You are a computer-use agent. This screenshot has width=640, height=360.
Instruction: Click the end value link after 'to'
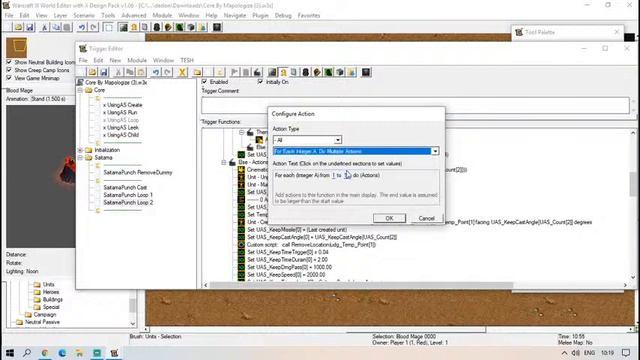click(x=346, y=175)
